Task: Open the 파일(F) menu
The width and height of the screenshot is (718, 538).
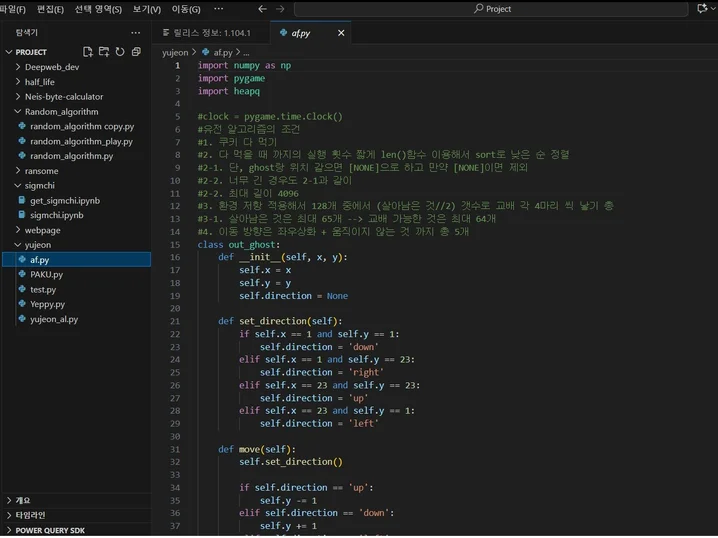Action: point(13,9)
